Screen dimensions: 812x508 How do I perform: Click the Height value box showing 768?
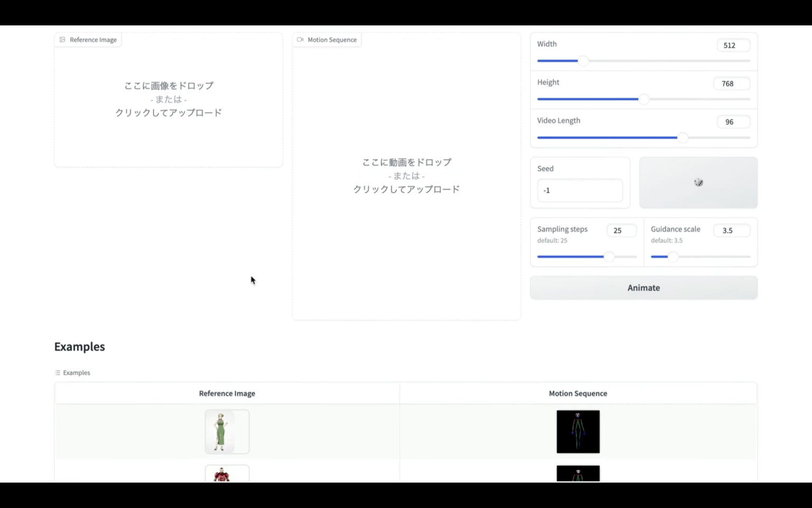pyautogui.click(x=731, y=84)
